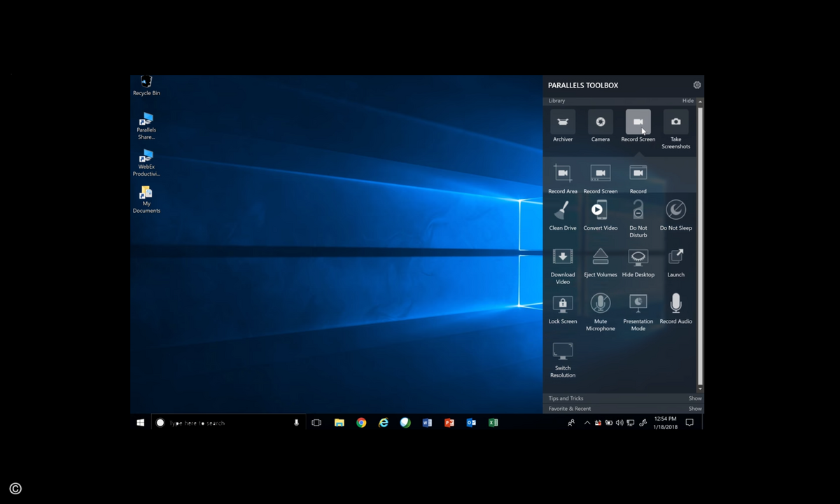Enable Do Not Sleep
The width and height of the screenshot is (840, 504).
tap(675, 215)
